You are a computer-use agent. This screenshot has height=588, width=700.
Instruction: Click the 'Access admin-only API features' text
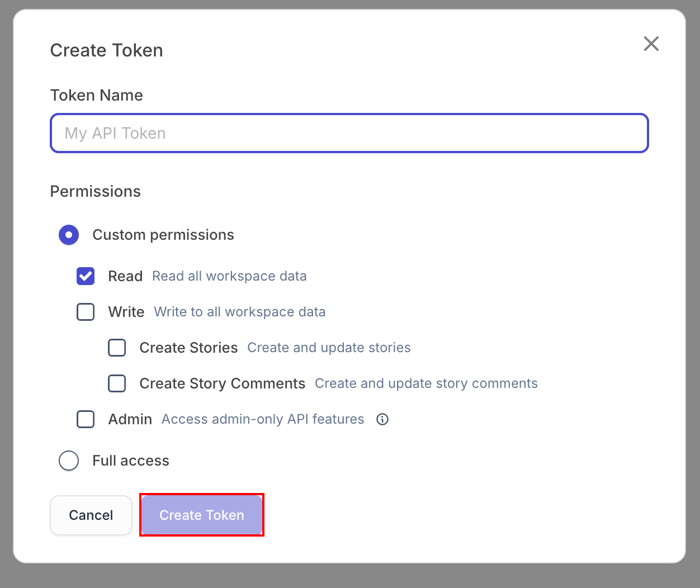[x=263, y=419]
